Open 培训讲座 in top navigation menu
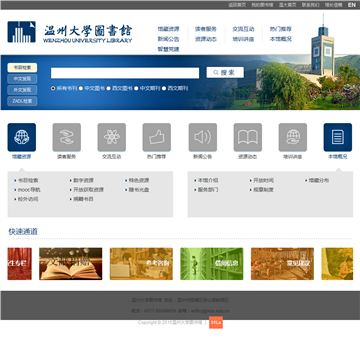 click(243, 39)
